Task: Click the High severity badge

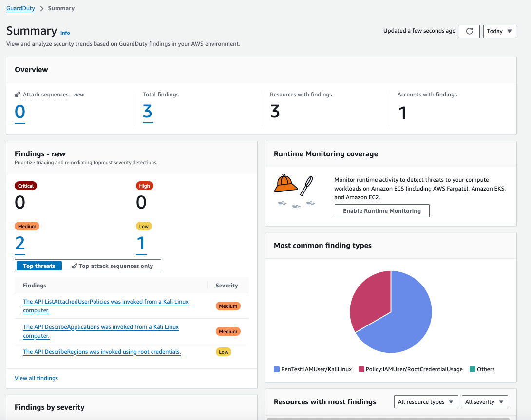Action: click(145, 186)
